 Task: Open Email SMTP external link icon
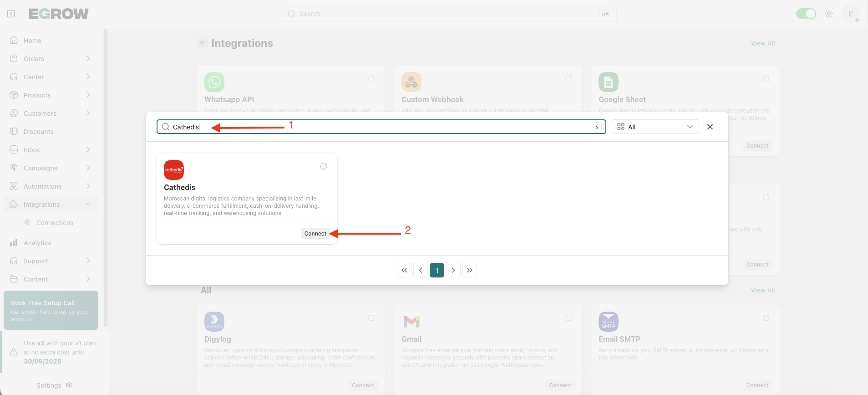coord(766,318)
